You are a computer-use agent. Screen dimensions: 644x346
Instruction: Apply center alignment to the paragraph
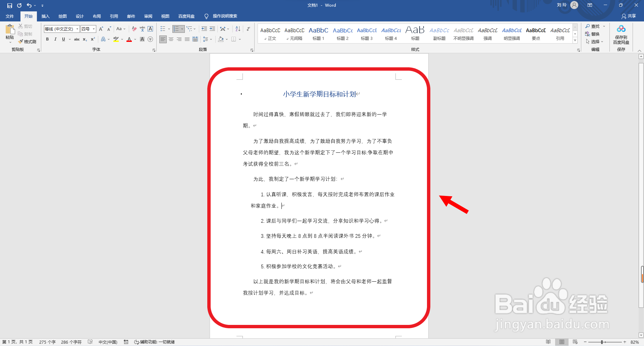click(x=171, y=39)
